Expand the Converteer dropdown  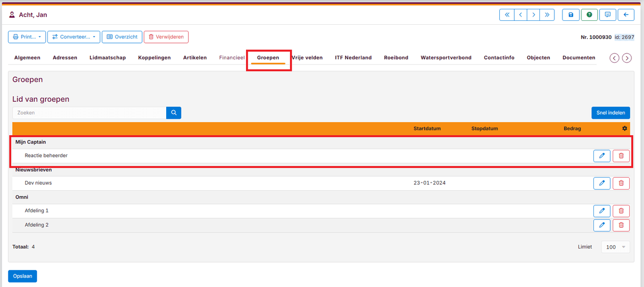[x=74, y=37]
